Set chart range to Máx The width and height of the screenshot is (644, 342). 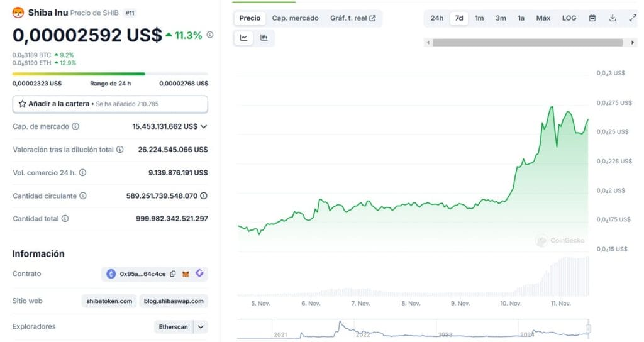point(543,18)
